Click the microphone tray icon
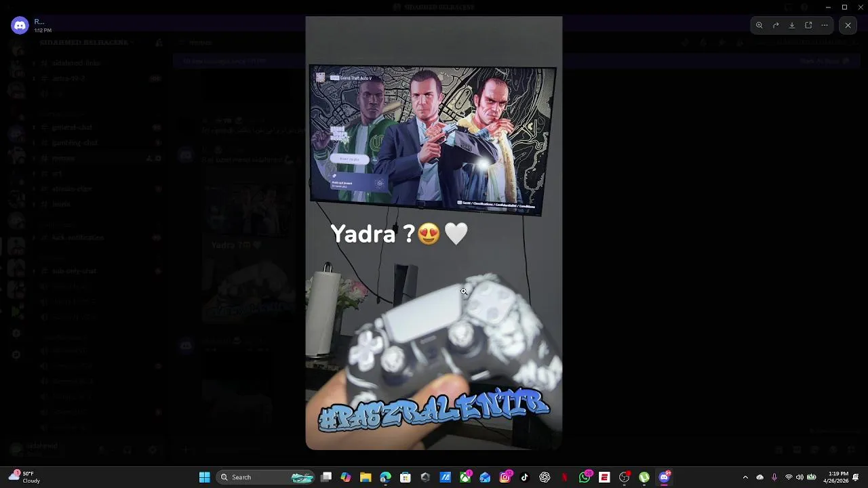The height and width of the screenshot is (488, 868). pos(774,477)
